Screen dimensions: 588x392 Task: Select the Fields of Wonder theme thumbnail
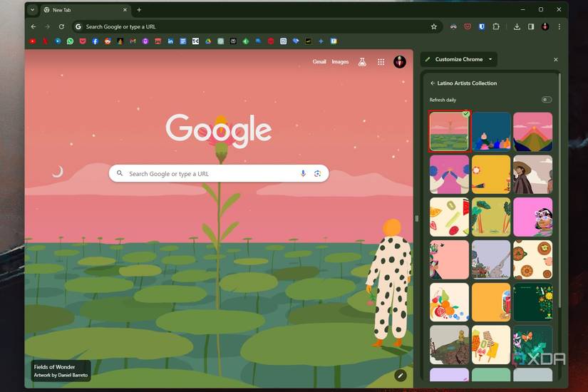pos(449,131)
